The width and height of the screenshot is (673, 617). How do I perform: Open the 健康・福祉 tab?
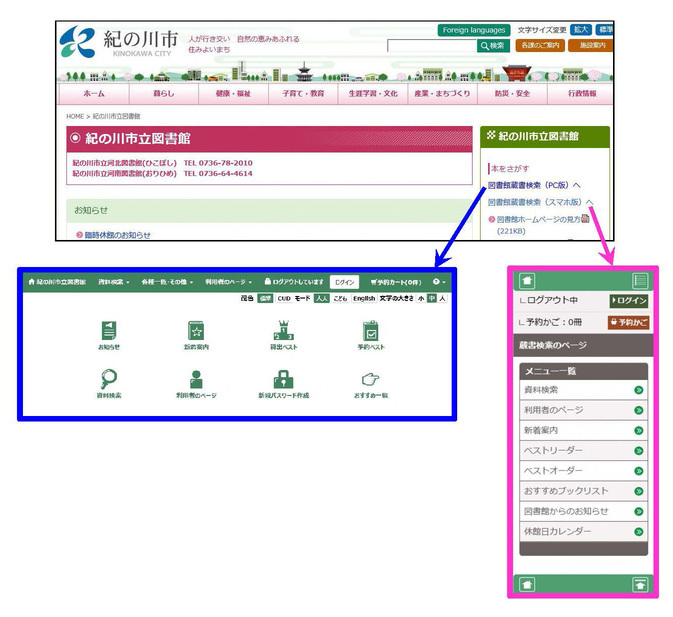tap(233, 94)
